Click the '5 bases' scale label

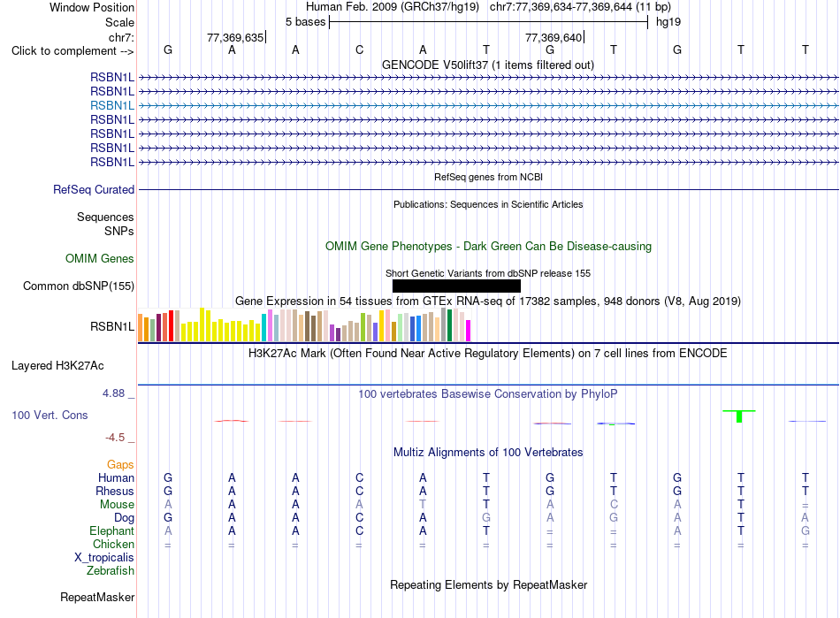tap(305, 22)
